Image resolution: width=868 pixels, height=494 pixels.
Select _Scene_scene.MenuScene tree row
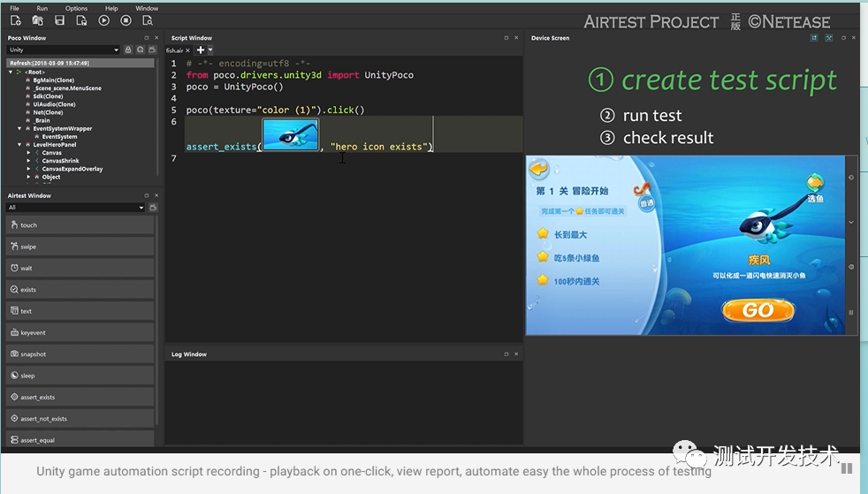pos(67,88)
